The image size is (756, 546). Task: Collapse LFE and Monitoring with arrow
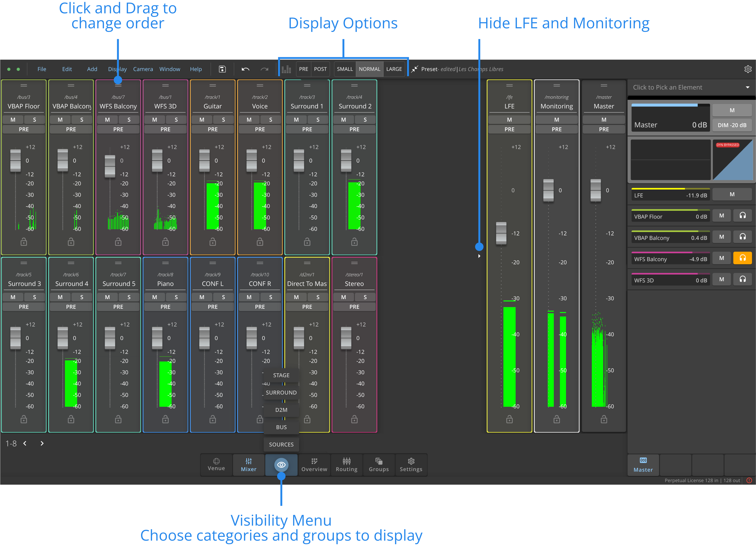(x=479, y=256)
